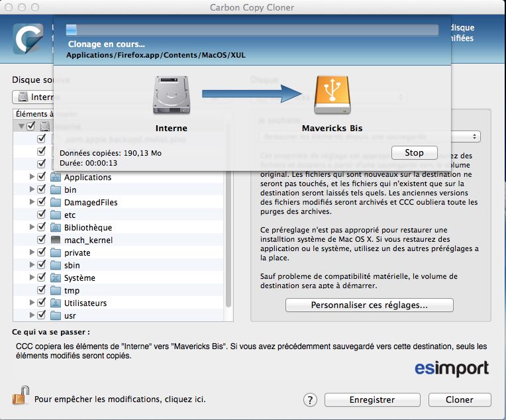Expand the sbin folder
The width and height of the screenshot is (506, 420).
click(x=32, y=265)
